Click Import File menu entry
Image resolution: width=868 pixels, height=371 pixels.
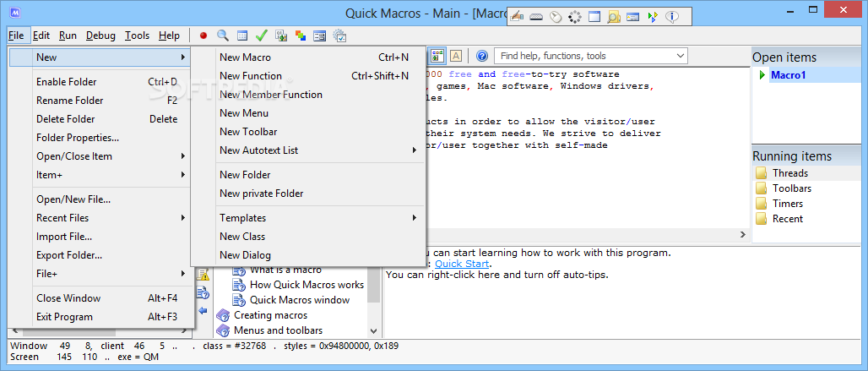click(x=100, y=237)
